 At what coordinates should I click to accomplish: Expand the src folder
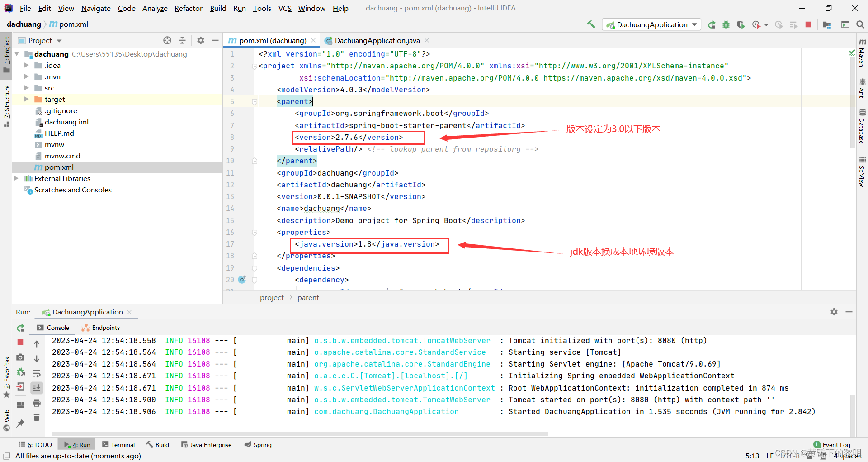(26, 88)
